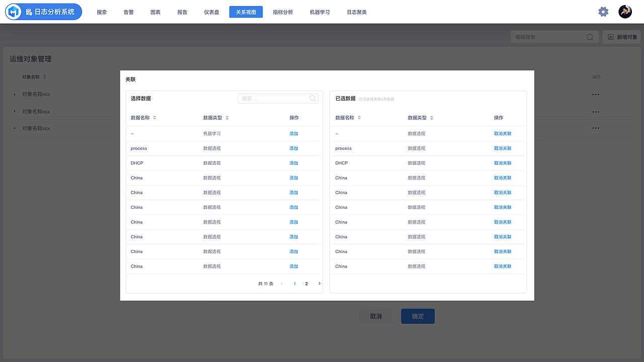Open the 机器学习 menu item
644x362 pixels.
(x=319, y=12)
